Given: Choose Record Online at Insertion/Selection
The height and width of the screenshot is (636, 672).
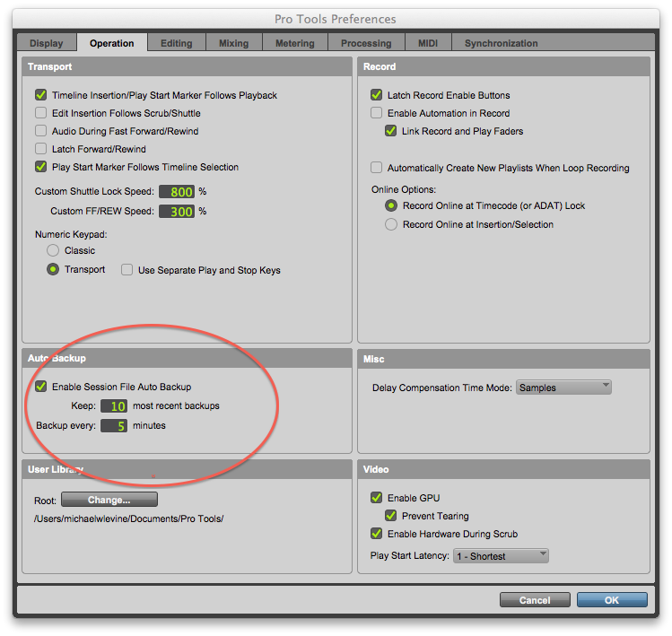Looking at the screenshot, I should pyautogui.click(x=391, y=224).
